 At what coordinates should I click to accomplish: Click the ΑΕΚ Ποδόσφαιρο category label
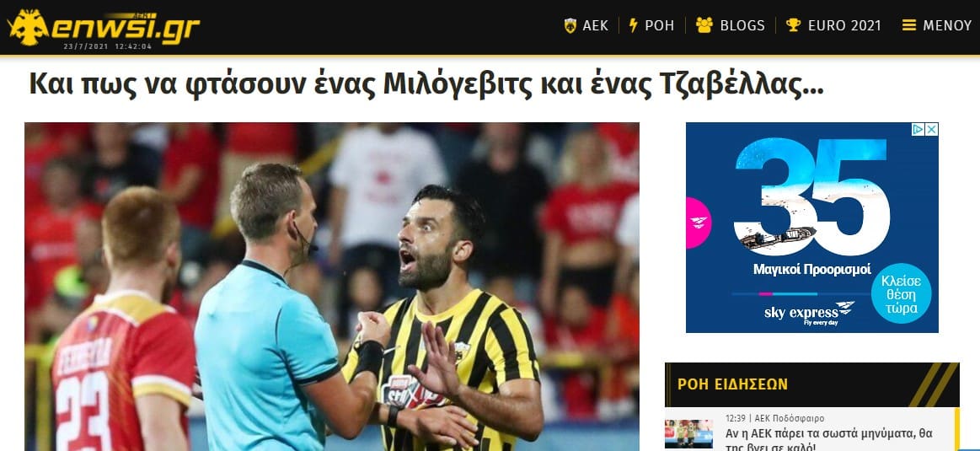pyautogui.click(x=793, y=418)
